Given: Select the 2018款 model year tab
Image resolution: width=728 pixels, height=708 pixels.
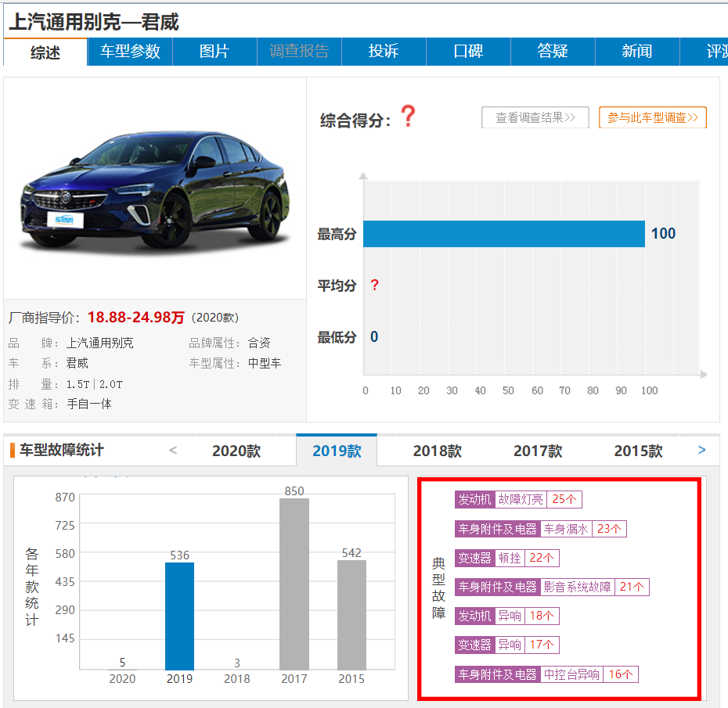Looking at the screenshot, I should (438, 451).
